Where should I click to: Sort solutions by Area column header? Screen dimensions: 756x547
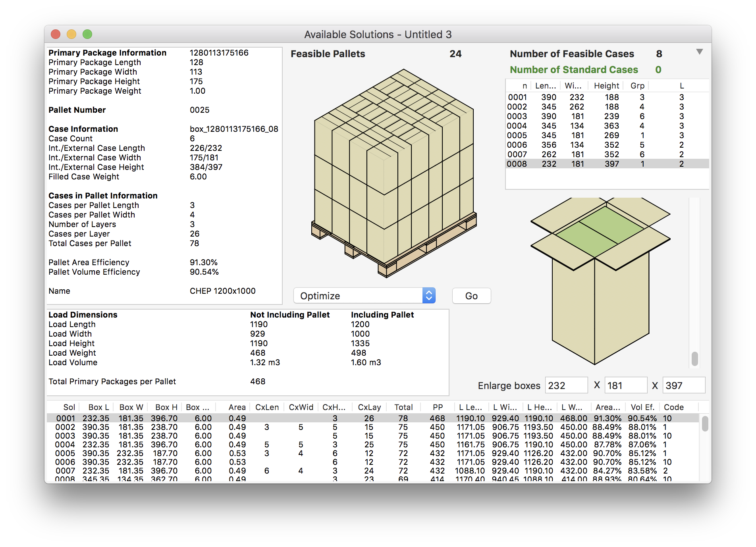tap(232, 407)
